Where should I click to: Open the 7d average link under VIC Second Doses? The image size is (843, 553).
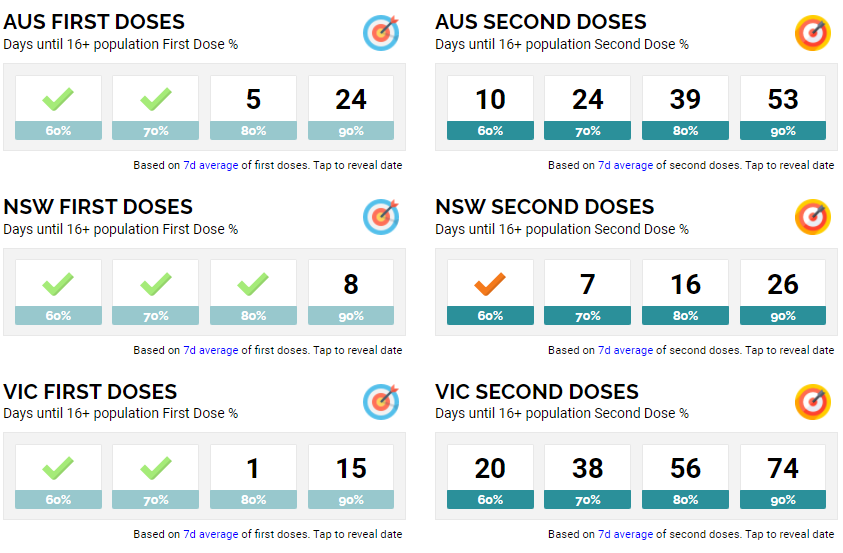click(x=625, y=535)
